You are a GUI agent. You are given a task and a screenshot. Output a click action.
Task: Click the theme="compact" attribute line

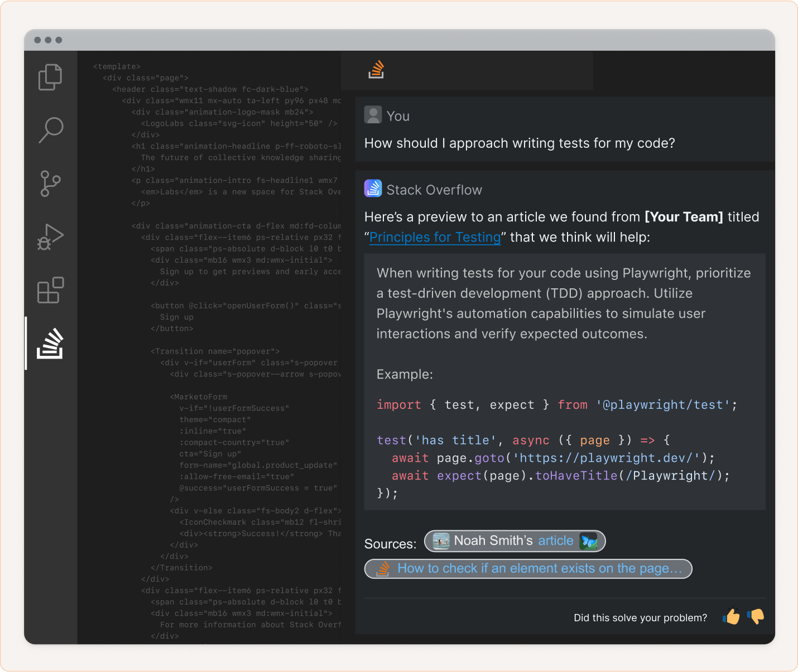(215, 420)
